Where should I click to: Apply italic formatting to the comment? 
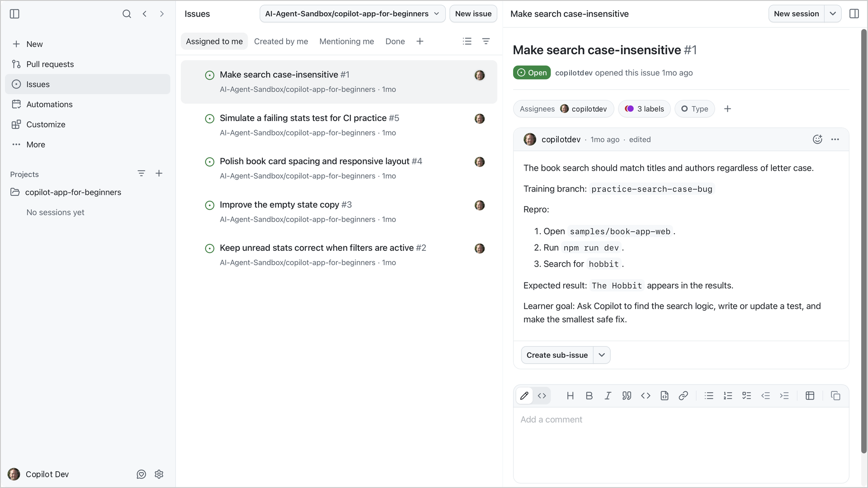(x=608, y=396)
